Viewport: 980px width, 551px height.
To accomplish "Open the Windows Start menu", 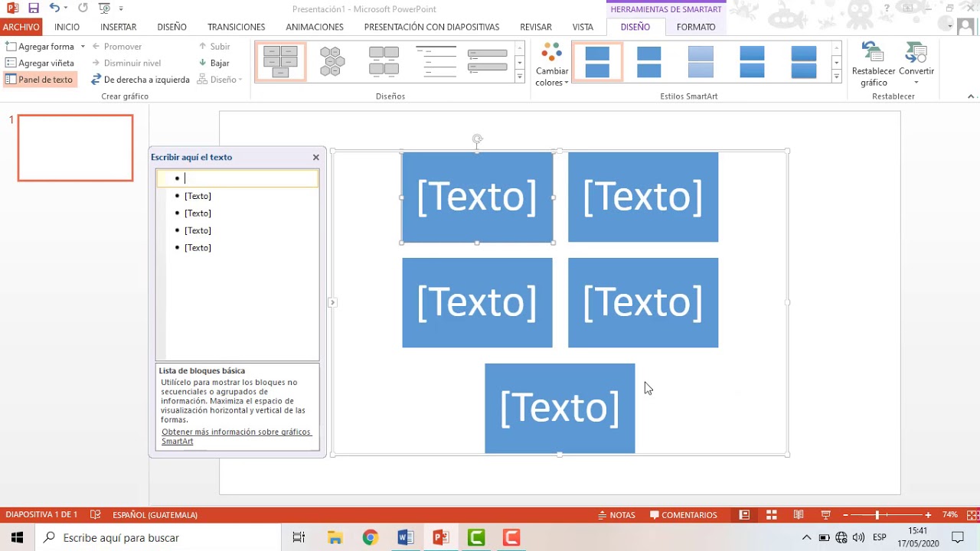I will point(17,538).
